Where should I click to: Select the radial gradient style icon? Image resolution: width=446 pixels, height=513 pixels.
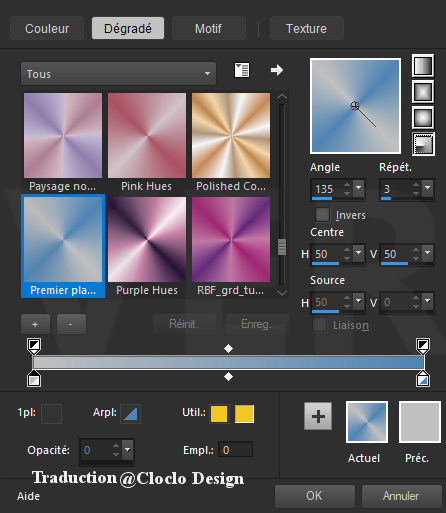pos(423,144)
